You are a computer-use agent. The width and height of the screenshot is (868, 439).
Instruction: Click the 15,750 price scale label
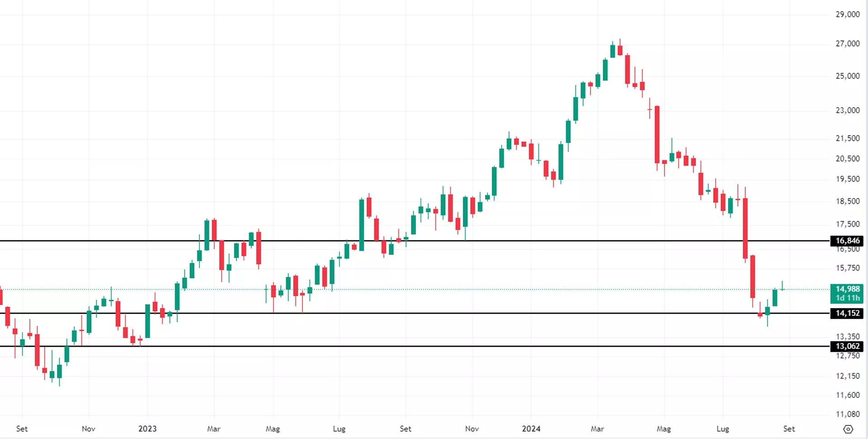[x=847, y=268]
